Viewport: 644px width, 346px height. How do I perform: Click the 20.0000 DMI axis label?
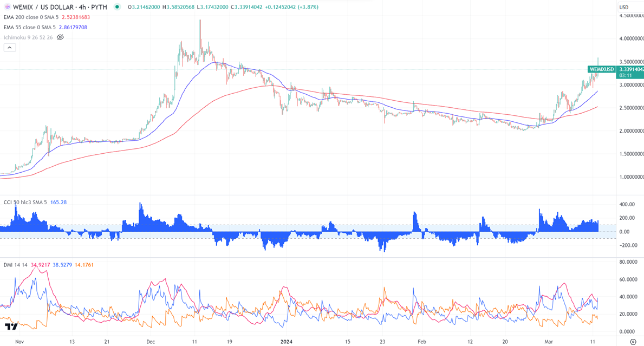click(628, 314)
